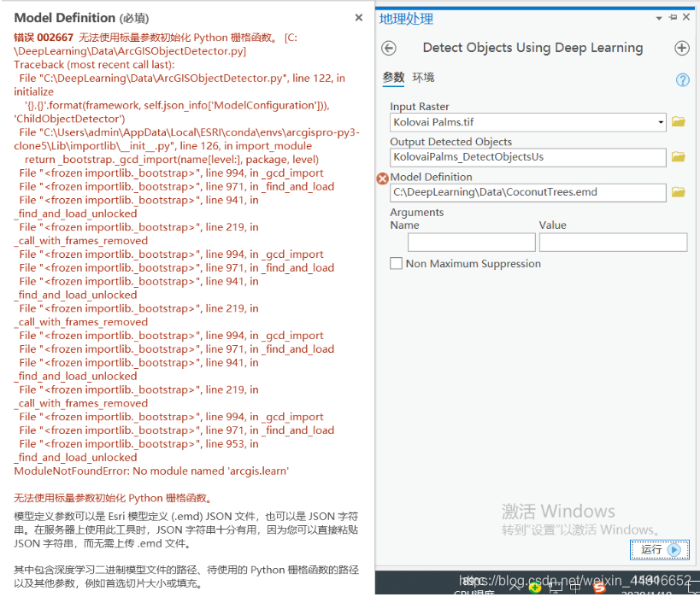
Task: Click the 地理处理 pane title
Action: tap(406, 19)
